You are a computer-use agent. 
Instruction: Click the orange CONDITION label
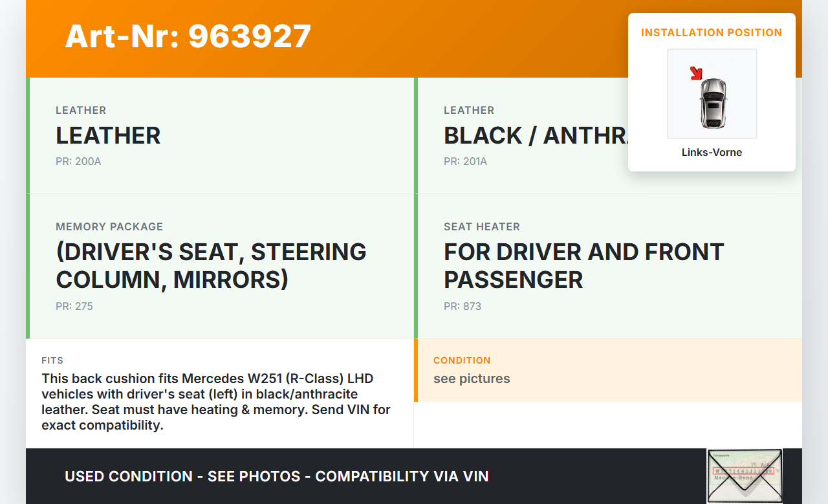tap(462, 360)
